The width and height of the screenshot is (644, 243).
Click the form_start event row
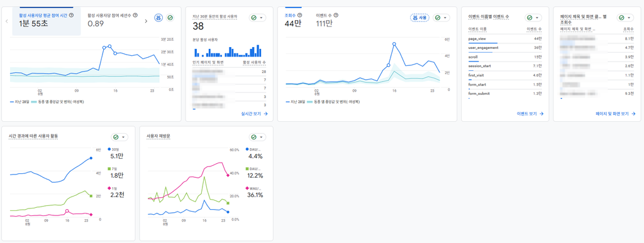[x=505, y=85]
